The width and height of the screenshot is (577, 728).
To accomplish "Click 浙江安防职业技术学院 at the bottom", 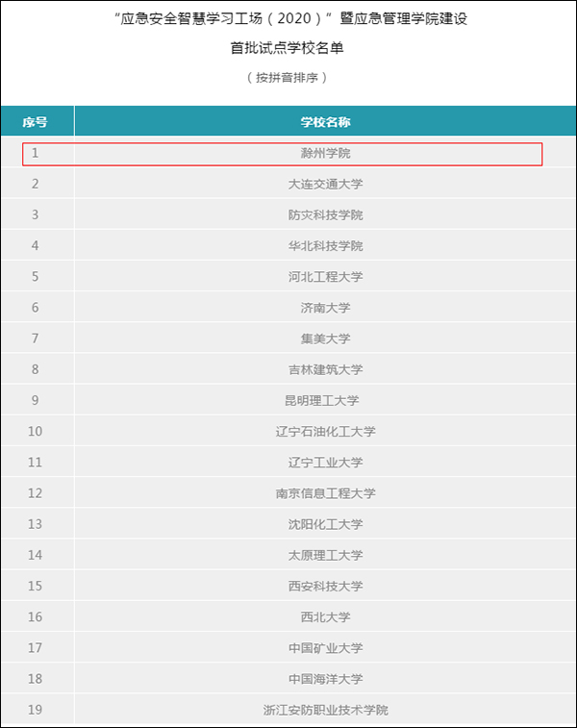I will tap(325, 710).
